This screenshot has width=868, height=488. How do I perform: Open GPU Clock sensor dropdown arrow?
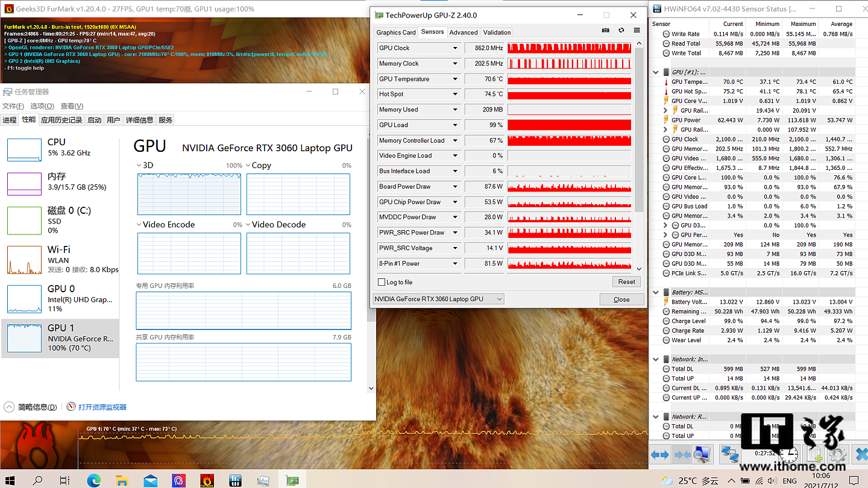[x=456, y=48]
